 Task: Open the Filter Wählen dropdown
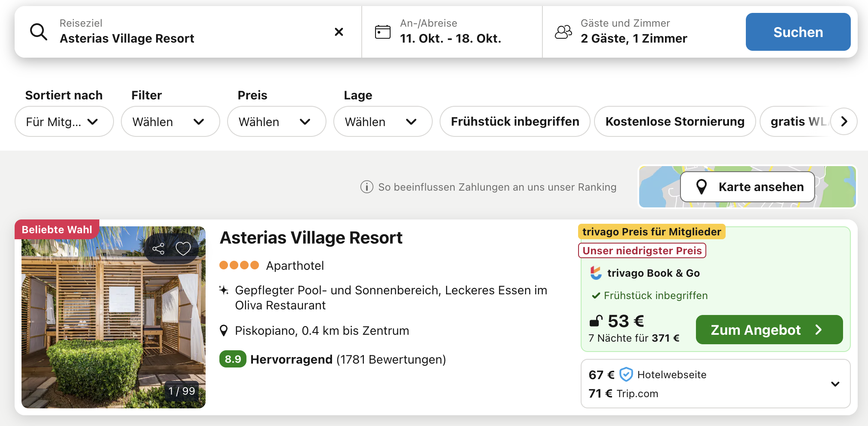tap(170, 122)
